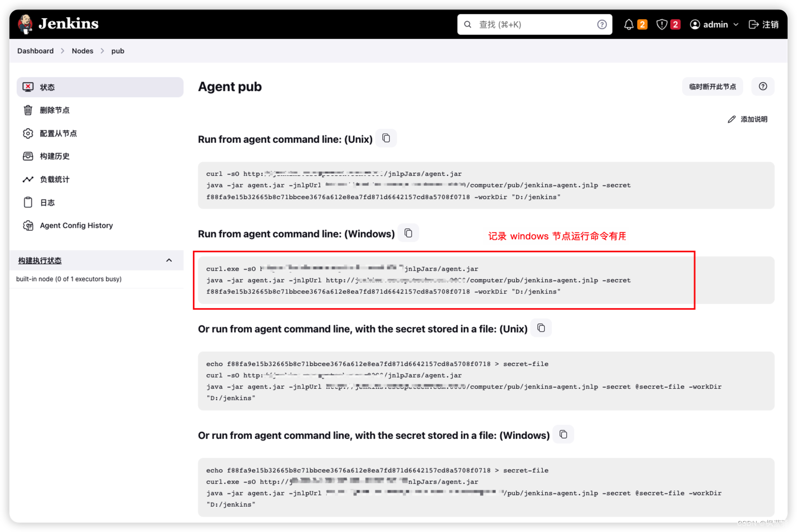Go to the Dashboard breadcrumb
This screenshot has height=532, width=797.
point(35,51)
